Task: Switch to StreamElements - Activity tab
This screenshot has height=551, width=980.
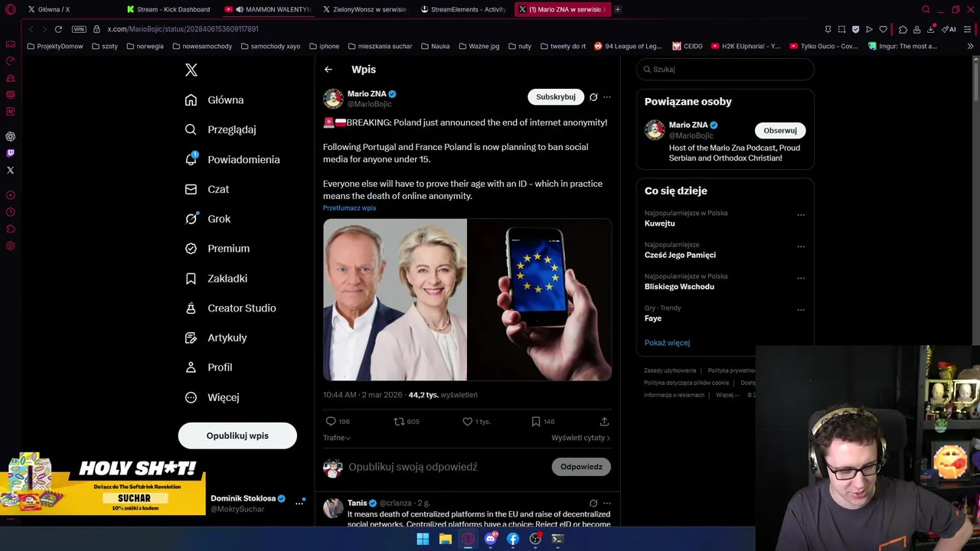Action: point(464,9)
